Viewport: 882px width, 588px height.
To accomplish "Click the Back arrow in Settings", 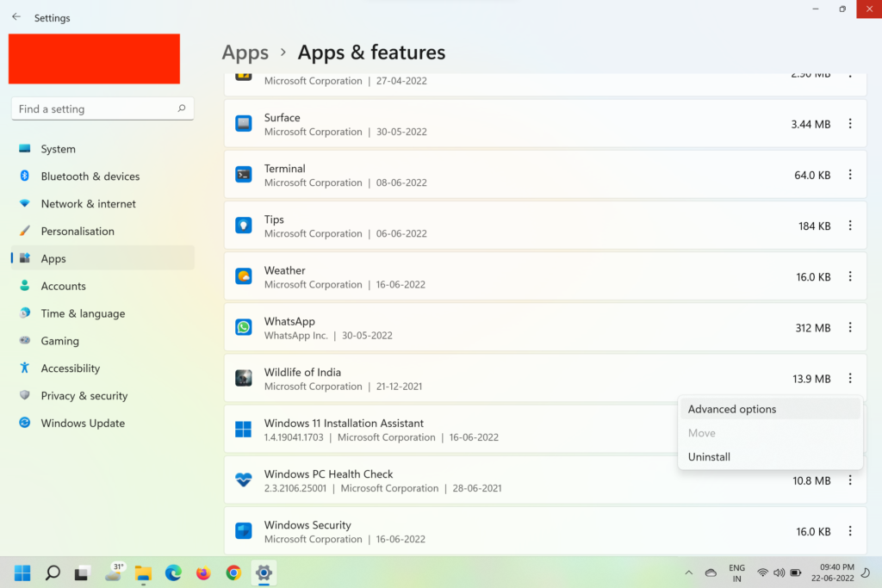I will click(16, 17).
